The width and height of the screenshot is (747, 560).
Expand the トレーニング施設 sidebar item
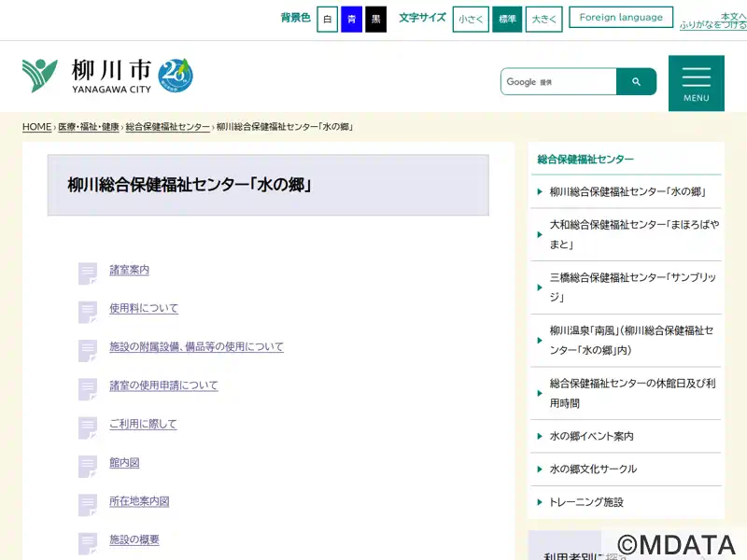(586, 502)
